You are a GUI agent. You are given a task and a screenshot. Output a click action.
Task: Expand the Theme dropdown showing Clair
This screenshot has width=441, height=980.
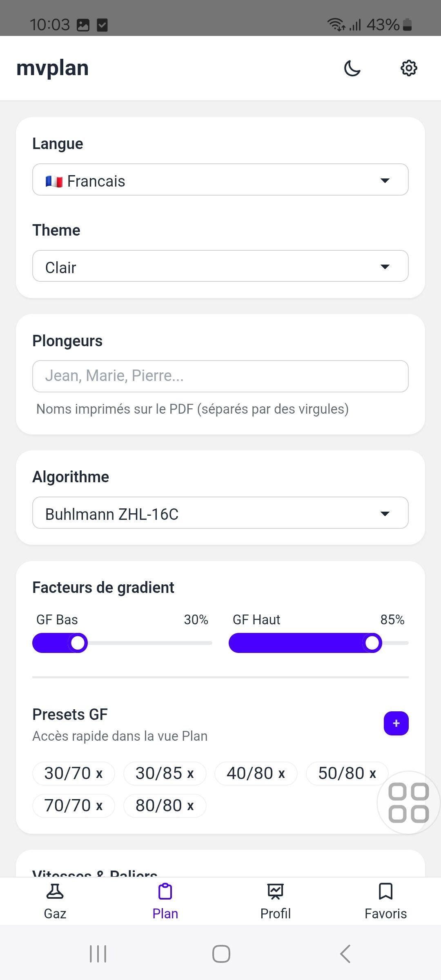point(220,266)
